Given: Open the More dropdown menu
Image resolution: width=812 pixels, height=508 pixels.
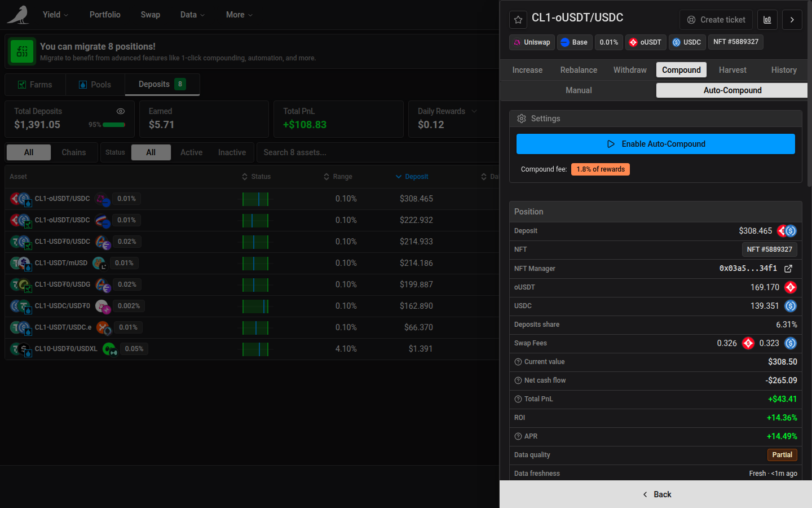Looking at the screenshot, I should tap(239, 15).
